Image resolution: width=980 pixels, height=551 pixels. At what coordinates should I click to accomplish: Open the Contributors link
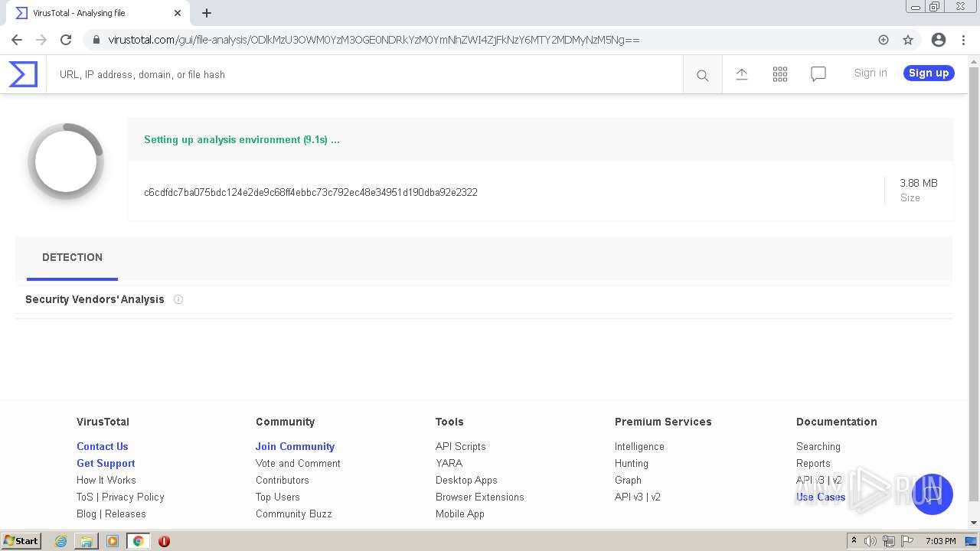click(283, 480)
